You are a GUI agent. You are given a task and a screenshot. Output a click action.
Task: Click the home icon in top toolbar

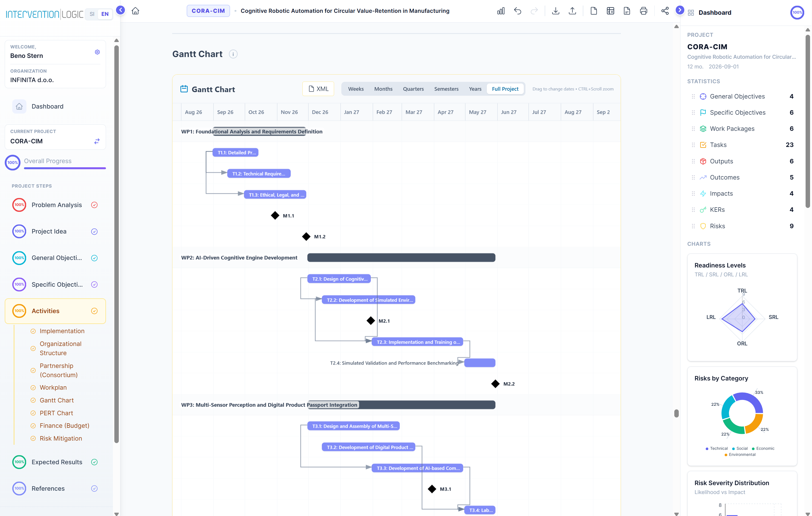[x=135, y=11]
